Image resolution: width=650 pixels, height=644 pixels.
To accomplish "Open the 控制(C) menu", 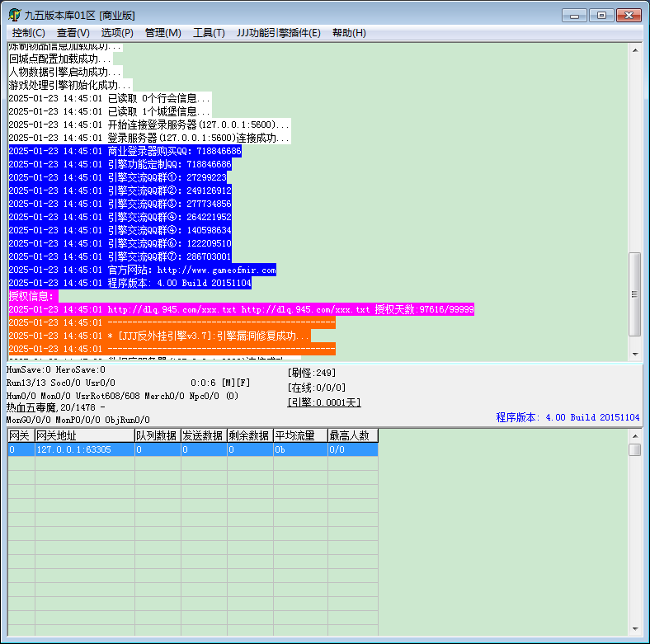I will [28, 33].
